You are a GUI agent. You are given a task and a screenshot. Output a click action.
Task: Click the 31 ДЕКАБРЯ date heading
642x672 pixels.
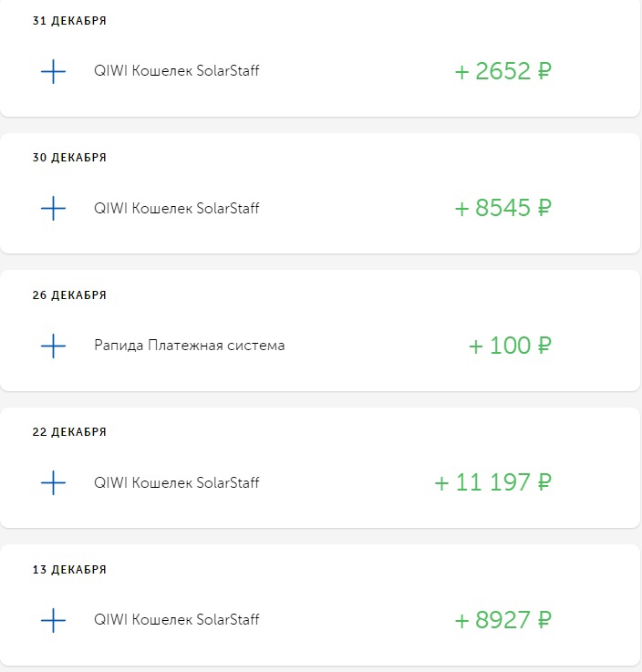click(69, 21)
